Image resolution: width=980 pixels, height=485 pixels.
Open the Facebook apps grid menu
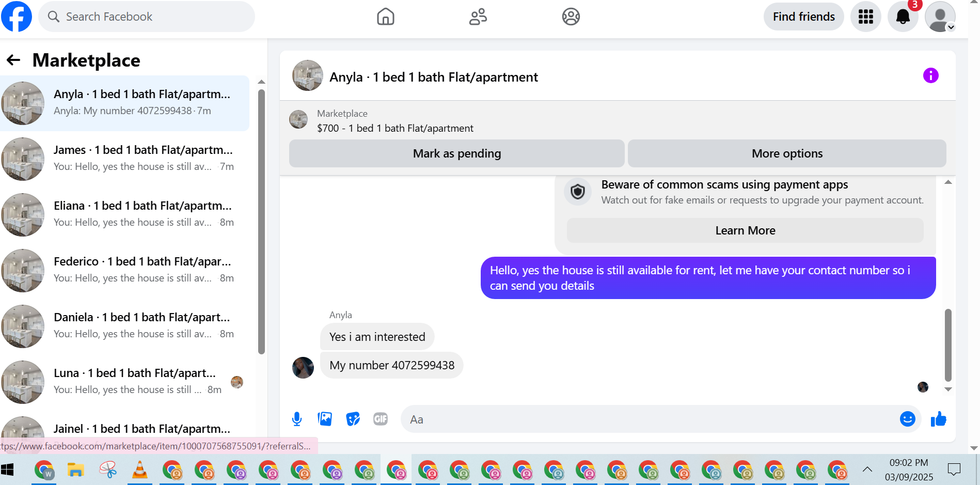pyautogui.click(x=865, y=17)
